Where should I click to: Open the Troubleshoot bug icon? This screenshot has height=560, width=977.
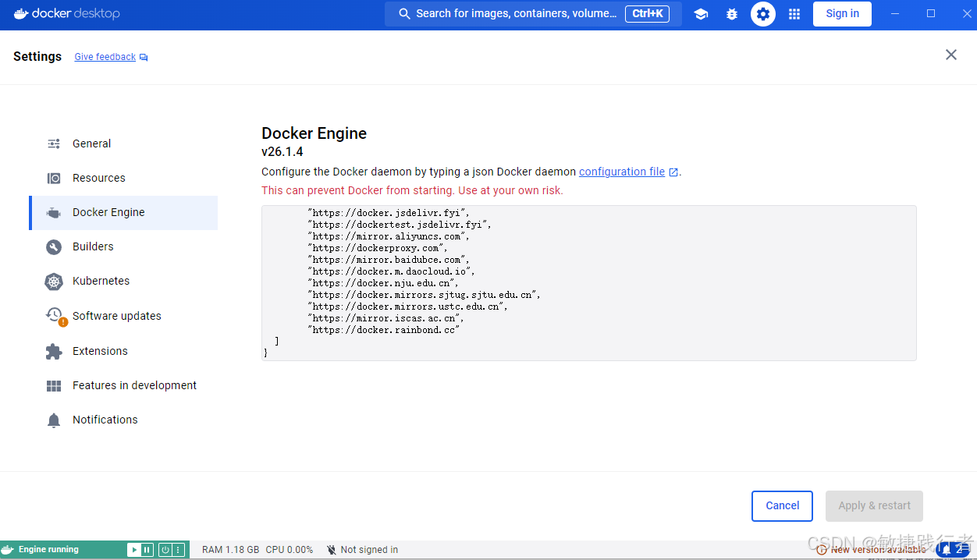coord(732,14)
